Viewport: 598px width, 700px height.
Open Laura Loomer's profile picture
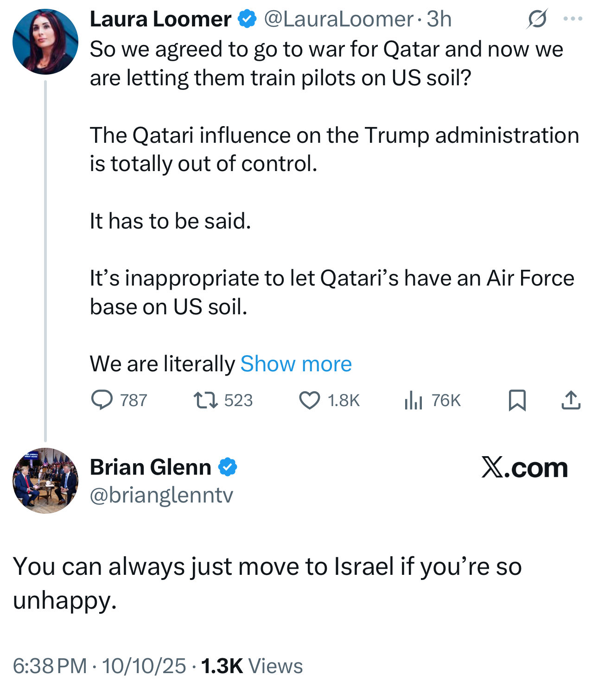coord(45,42)
